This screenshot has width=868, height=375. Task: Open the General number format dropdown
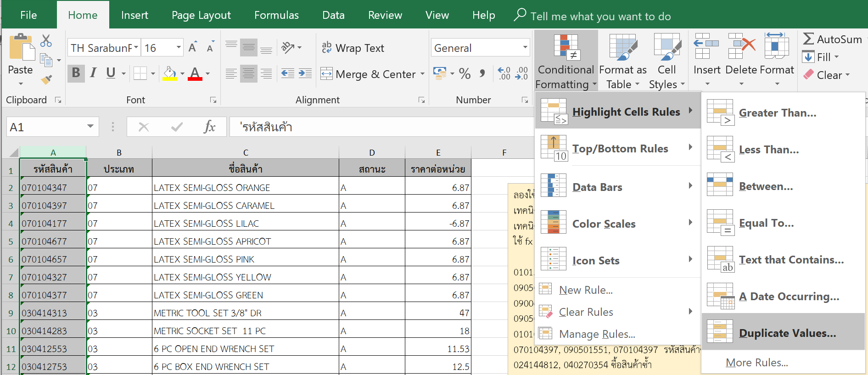525,48
